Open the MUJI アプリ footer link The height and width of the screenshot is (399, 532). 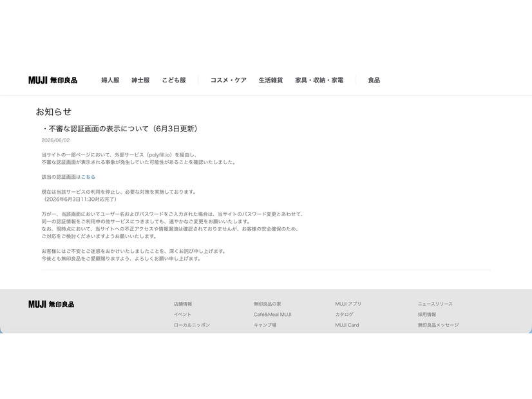click(x=348, y=304)
